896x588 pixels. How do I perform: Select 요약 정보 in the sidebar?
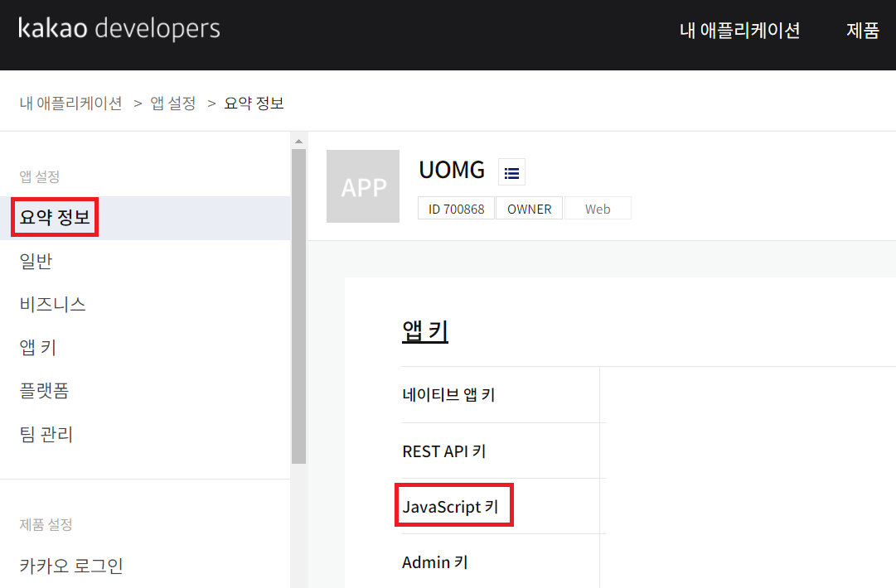point(145,218)
